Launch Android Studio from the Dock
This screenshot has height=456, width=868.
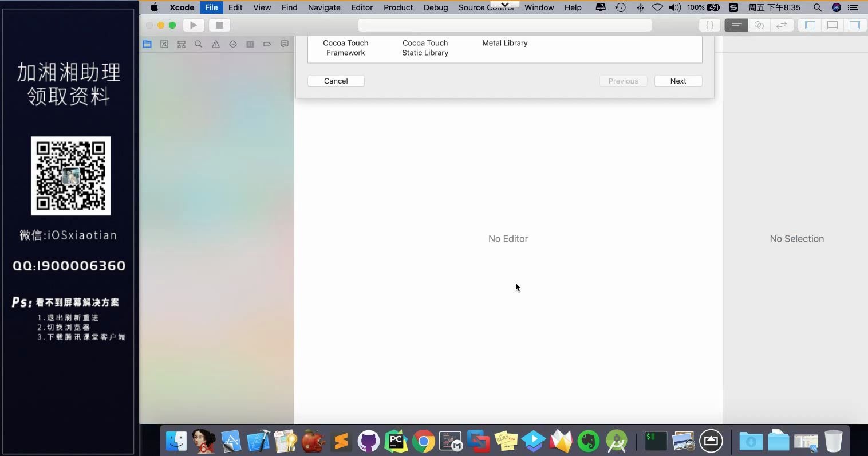click(616, 441)
